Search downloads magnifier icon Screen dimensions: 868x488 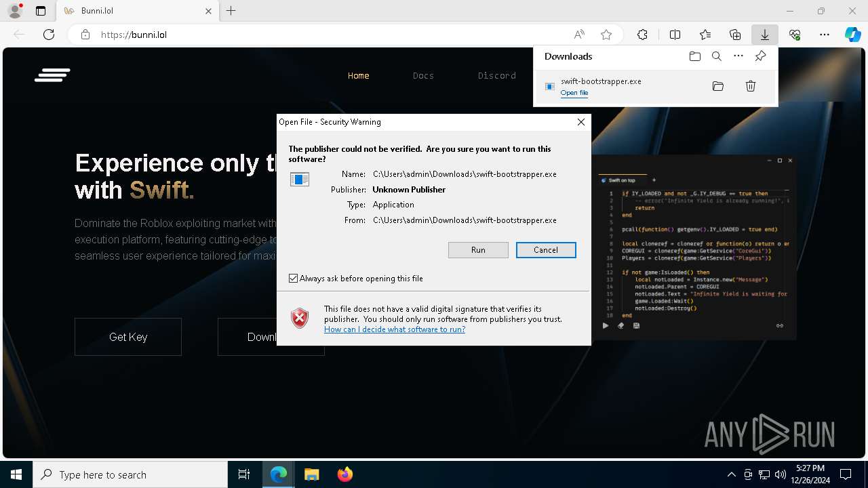click(x=717, y=56)
